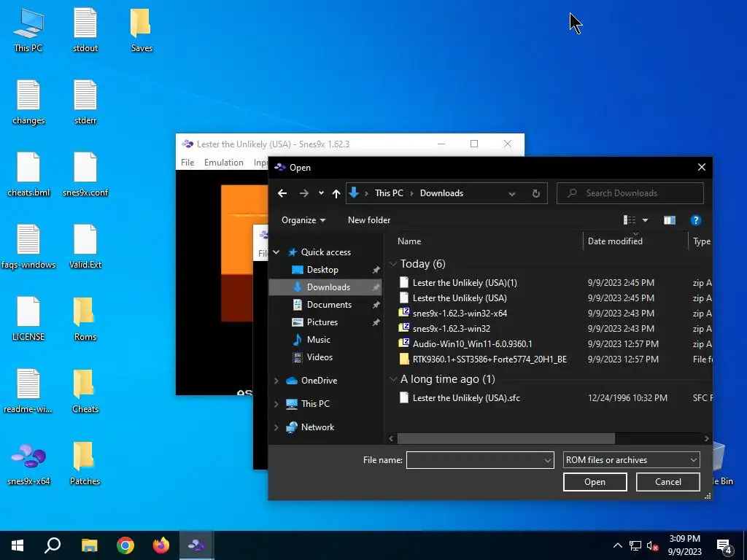Open This PC desktop icon
The image size is (747, 560).
pyautogui.click(x=28, y=29)
